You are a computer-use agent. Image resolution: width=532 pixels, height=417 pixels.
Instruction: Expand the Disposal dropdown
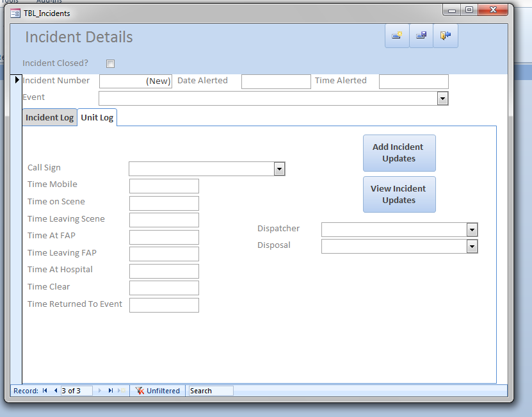click(472, 247)
